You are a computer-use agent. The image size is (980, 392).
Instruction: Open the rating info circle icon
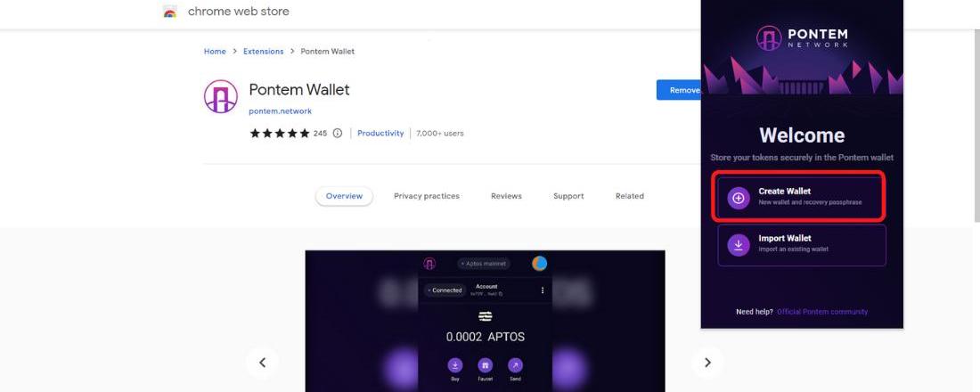(x=338, y=133)
